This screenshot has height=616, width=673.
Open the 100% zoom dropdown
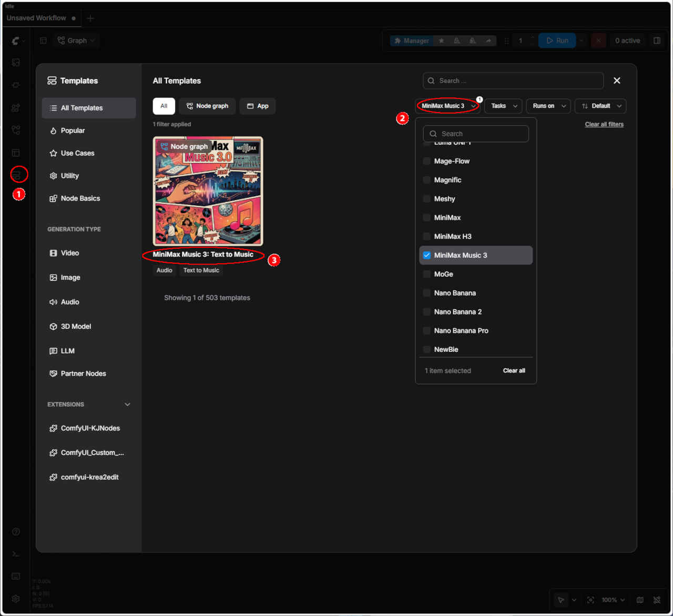[613, 600]
